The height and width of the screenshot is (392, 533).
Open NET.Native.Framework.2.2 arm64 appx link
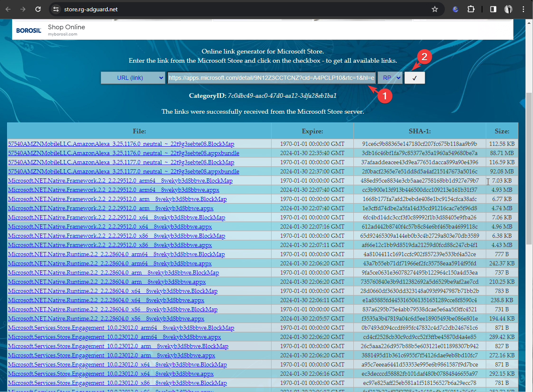pyautogui.click(x=114, y=190)
